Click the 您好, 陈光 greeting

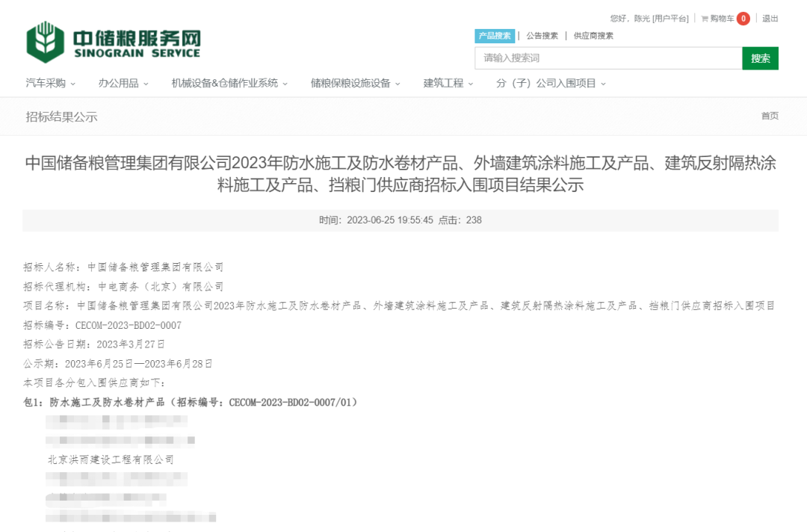pos(630,19)
